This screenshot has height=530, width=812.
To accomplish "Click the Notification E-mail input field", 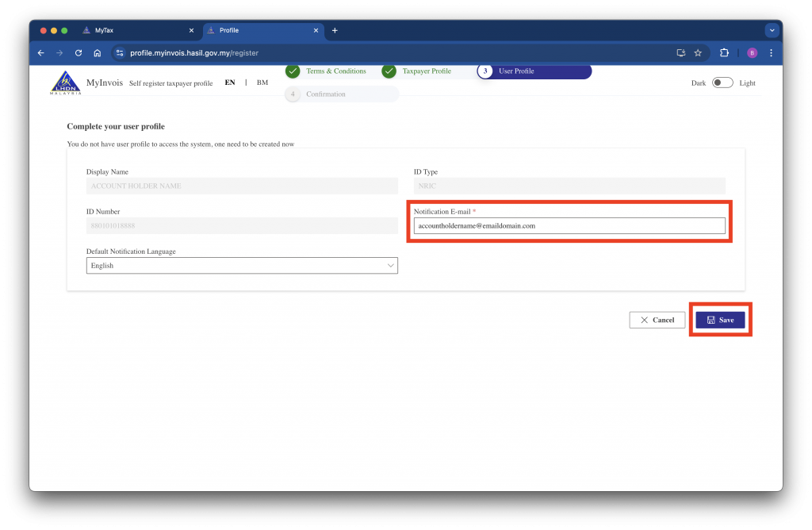I will click(569, 226).
